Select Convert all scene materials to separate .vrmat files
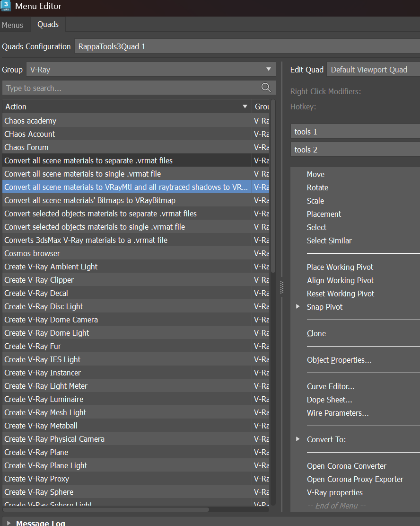The width and height of the screenshot is (420, 526). [136, 160]
